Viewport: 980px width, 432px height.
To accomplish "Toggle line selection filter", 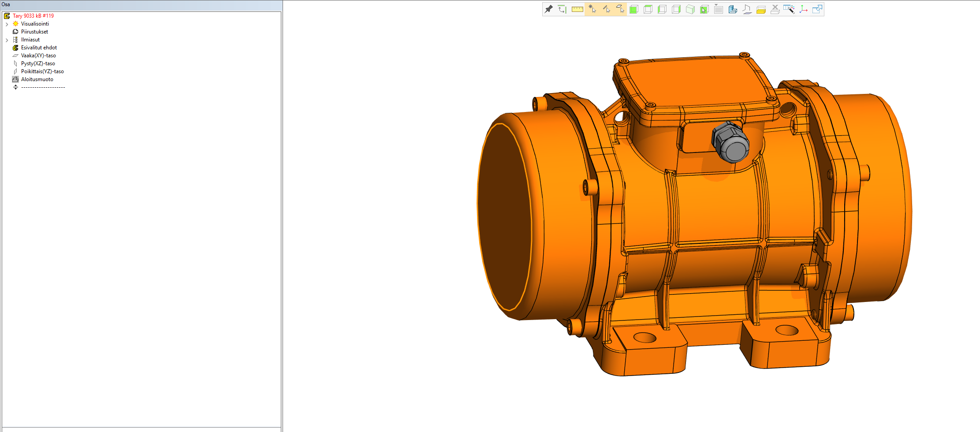I will pyautogui.click(x=606, y=9).
